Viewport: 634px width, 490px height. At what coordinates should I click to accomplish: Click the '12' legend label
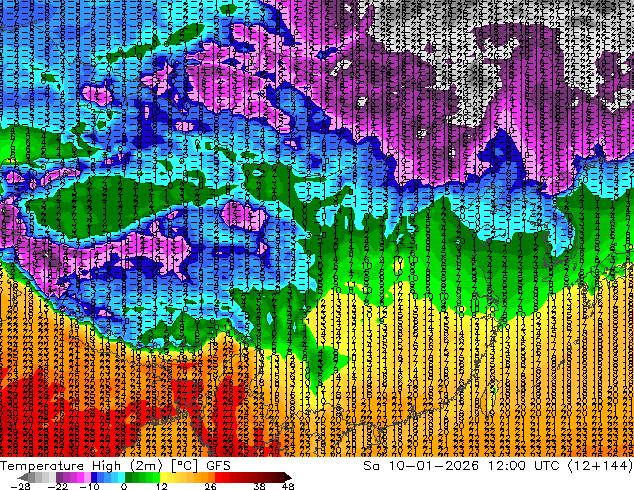162,486
